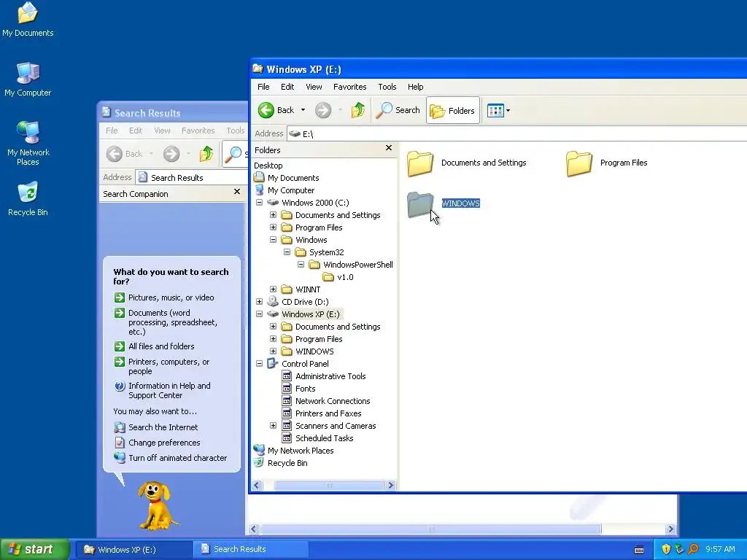Select Printers and Faxes in tree
This screenshot has height=560, width=747.
[328, 413]
